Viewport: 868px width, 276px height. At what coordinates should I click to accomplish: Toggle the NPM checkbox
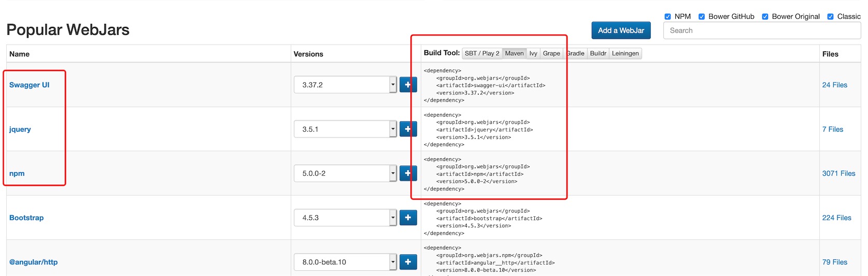click(667, 17)
